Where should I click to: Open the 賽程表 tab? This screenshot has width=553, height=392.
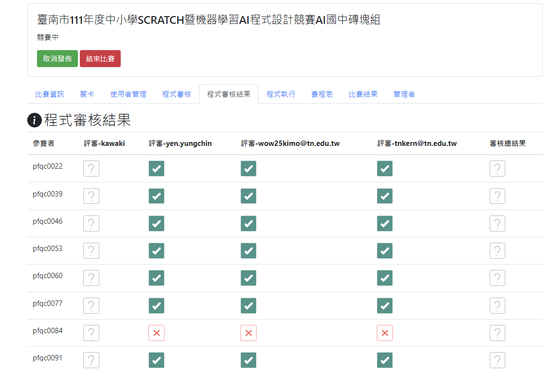(x=322, y=94)
